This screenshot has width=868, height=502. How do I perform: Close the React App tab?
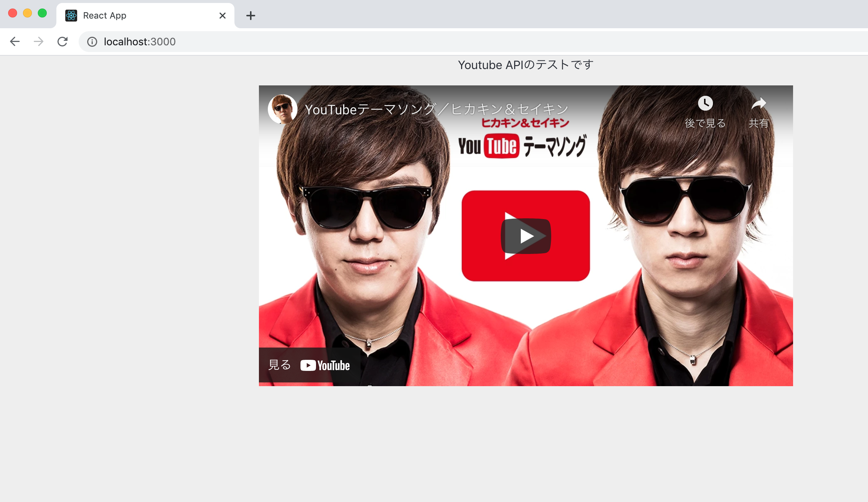point(222,15)
